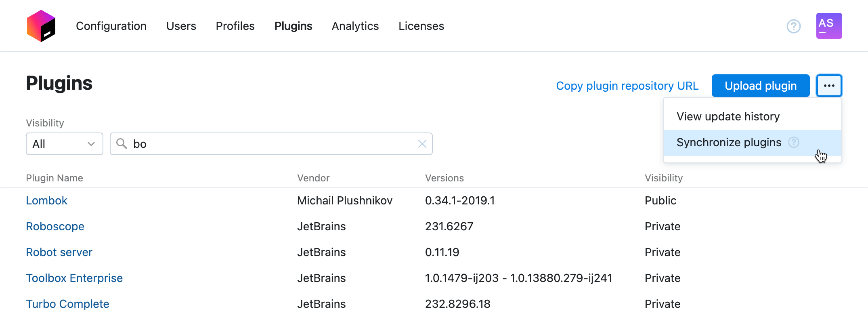Click version '0.11.19'
The width and height of the screenshot is (868, 324).
click(442, 252)
